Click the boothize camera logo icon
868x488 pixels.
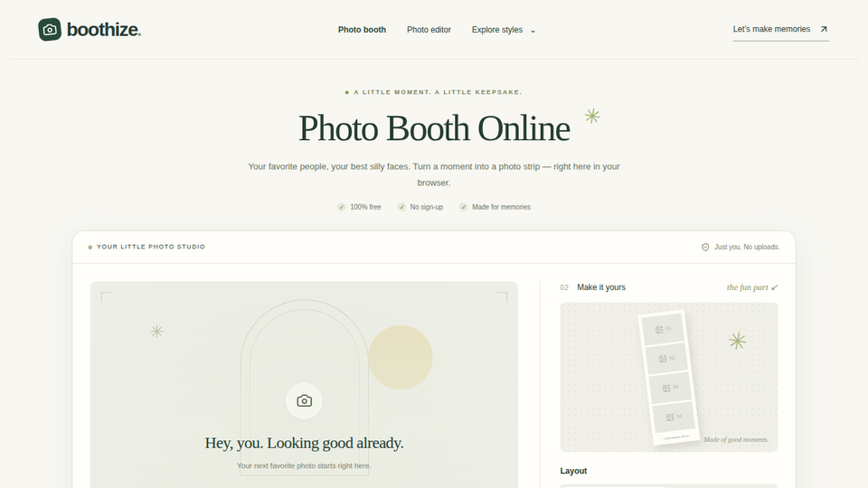point(50,29)
